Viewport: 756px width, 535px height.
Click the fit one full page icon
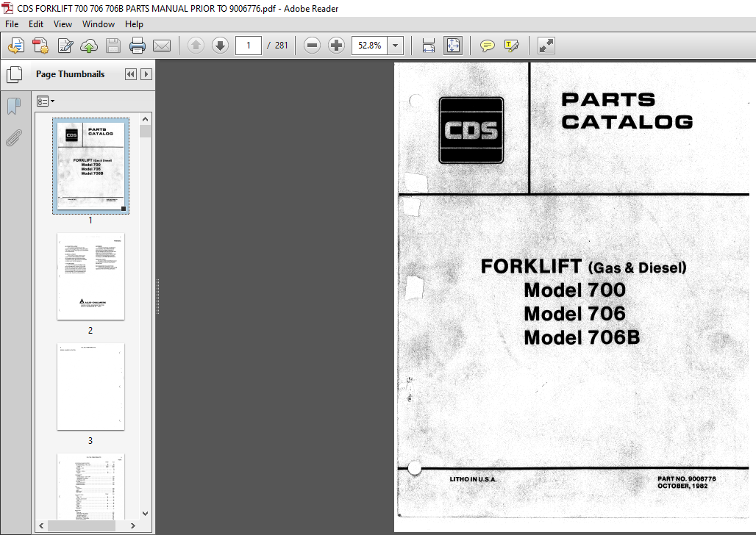pos(453,46)
